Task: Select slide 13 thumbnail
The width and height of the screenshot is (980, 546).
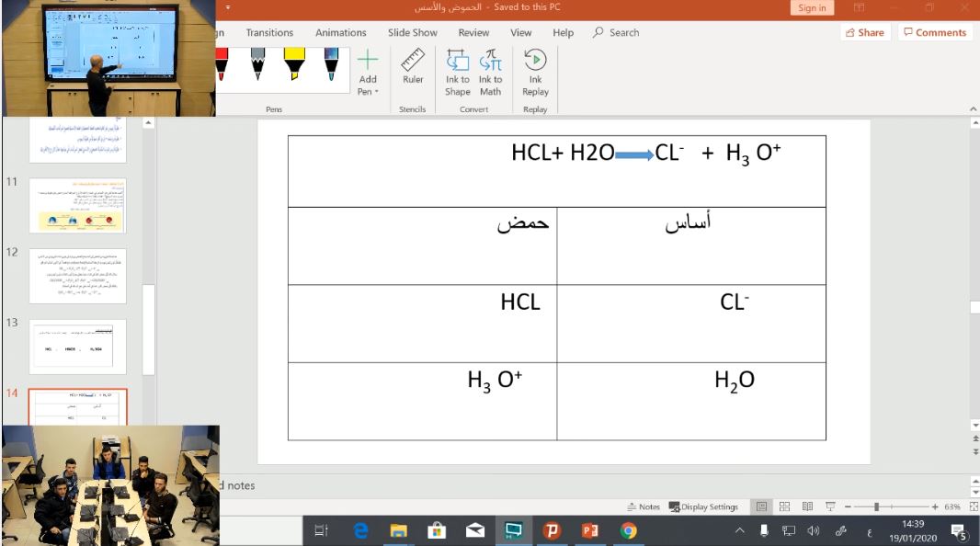Action: [78, 346]
